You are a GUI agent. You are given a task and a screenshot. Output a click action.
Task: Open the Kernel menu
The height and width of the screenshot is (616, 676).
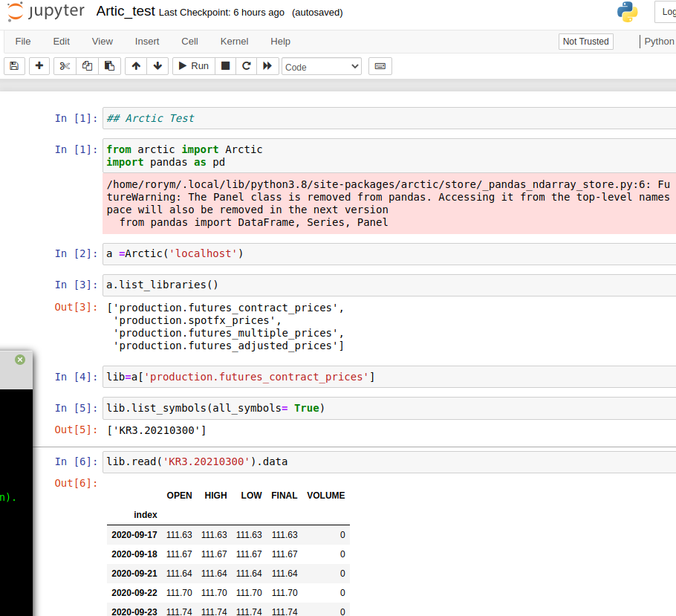[x=234, y=41]
